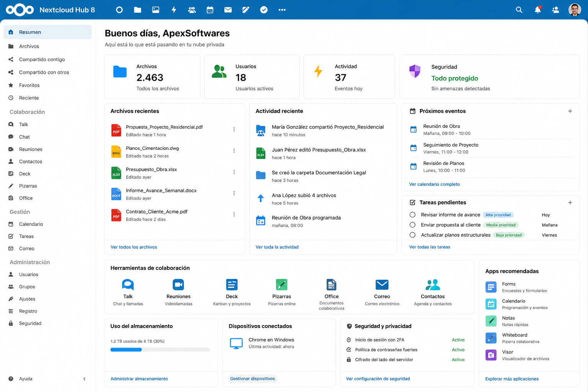Viewport: 588px width, 392px height.
Task: Launch Pizarras online whiteboard tool
Action: point(282,292)
